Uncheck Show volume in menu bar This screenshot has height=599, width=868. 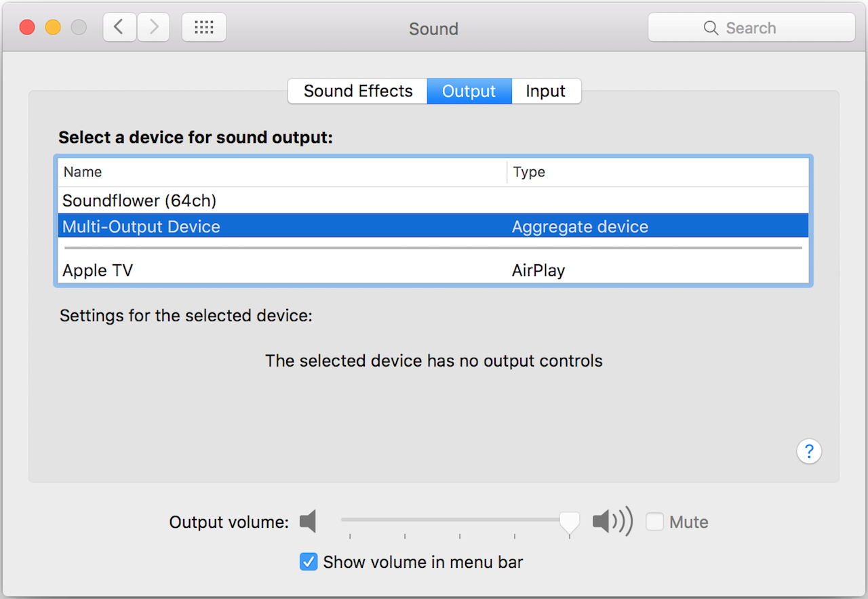point(309,562)
